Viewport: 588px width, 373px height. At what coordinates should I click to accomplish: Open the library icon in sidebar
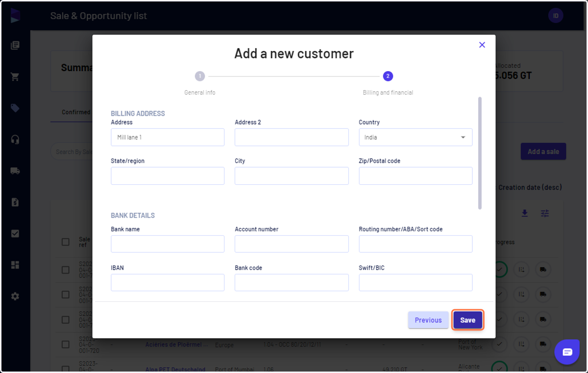15,46
